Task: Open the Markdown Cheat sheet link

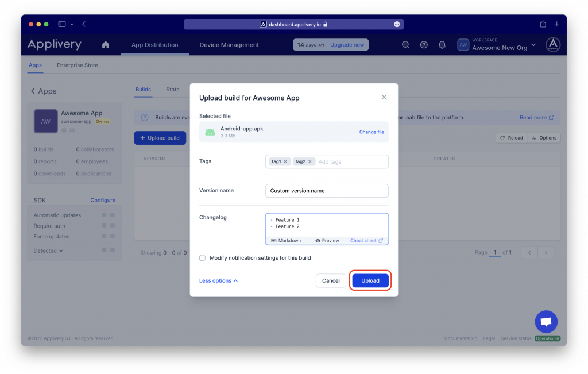Action: (x=366, y=241)
